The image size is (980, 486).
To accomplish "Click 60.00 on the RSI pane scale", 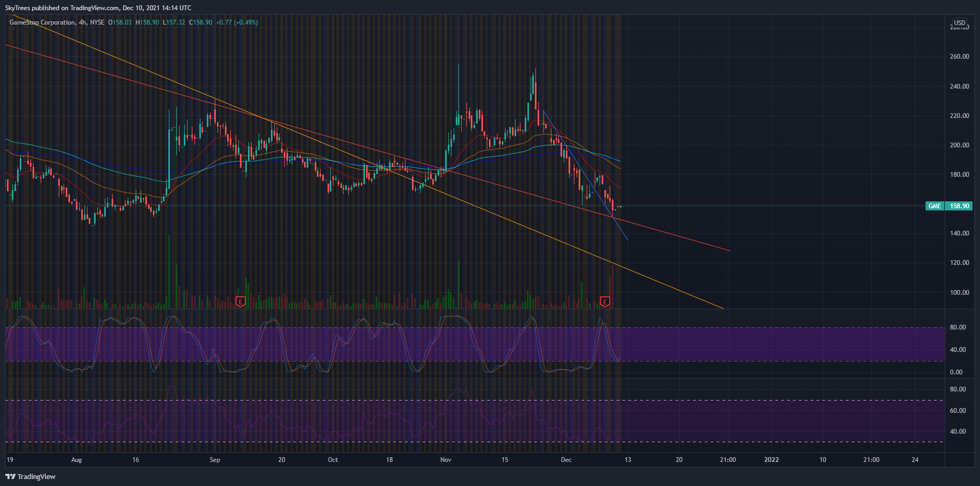I will pyautogui.click(x=958, y=411).
